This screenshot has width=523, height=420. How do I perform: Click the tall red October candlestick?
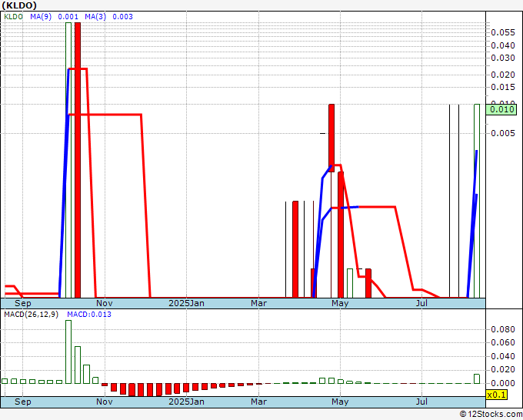coord(78,160)
